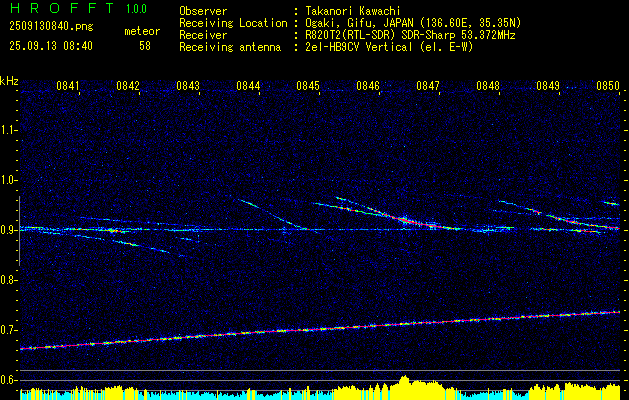
Task: Select the 0844 time marker
Action: (x=248, y=86)
